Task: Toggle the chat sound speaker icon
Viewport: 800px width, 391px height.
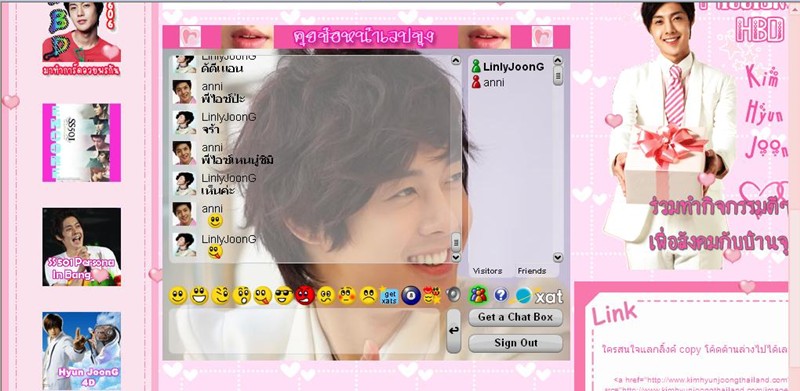Action: [x=453, y=295]
